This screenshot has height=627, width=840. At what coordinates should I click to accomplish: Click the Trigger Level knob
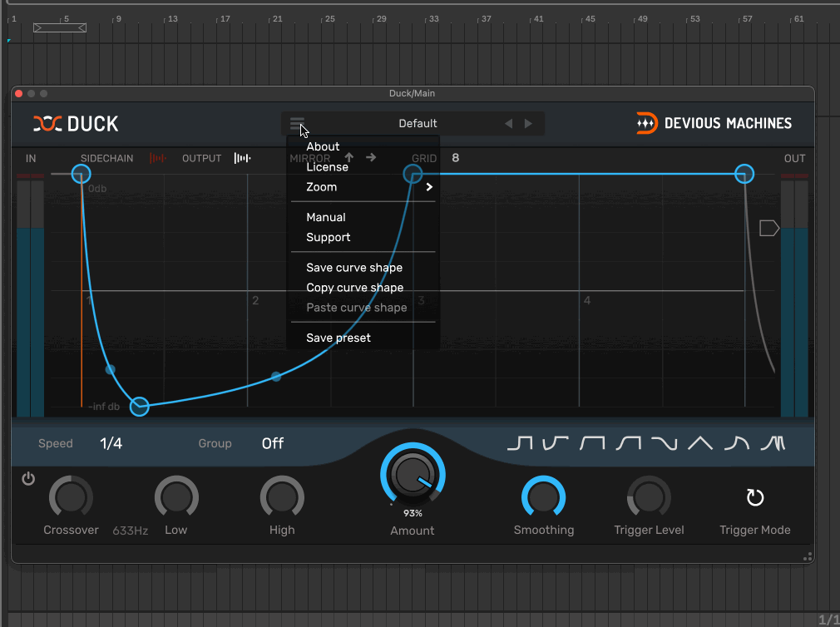tap(649, 497)
